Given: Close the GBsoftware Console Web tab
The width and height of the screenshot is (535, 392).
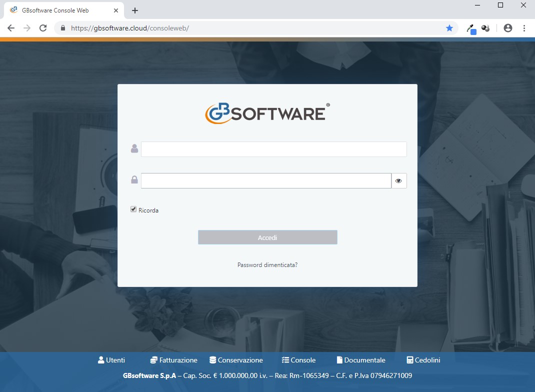Looking at the screenshot, I should 116,10.
